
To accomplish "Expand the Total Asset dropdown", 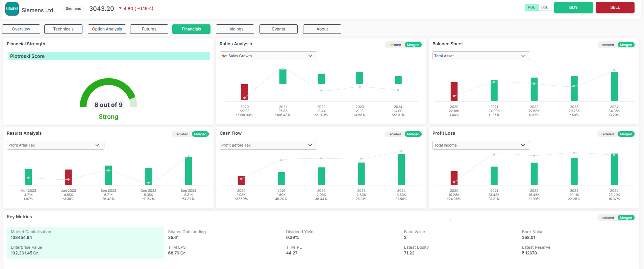I will [x=481, y=56].
